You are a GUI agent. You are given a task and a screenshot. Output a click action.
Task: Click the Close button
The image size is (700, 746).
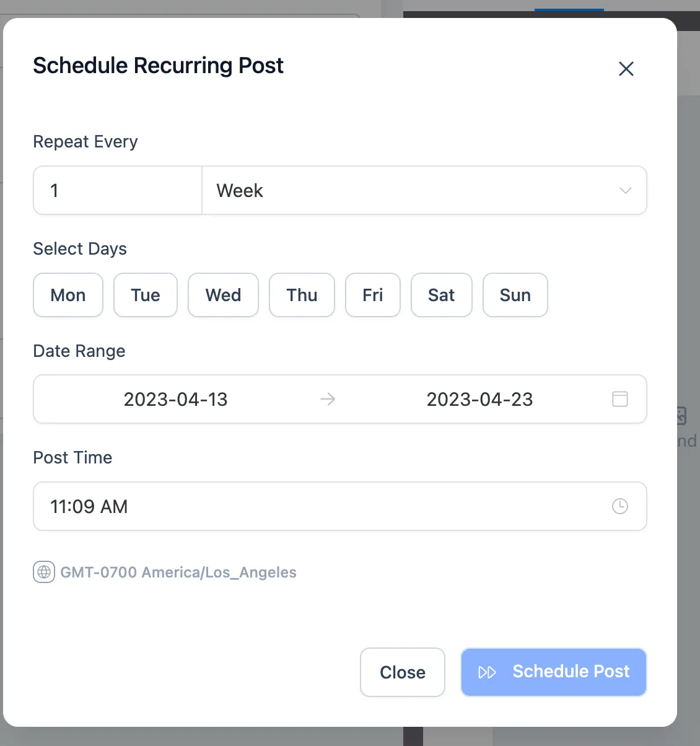(403, 672)
